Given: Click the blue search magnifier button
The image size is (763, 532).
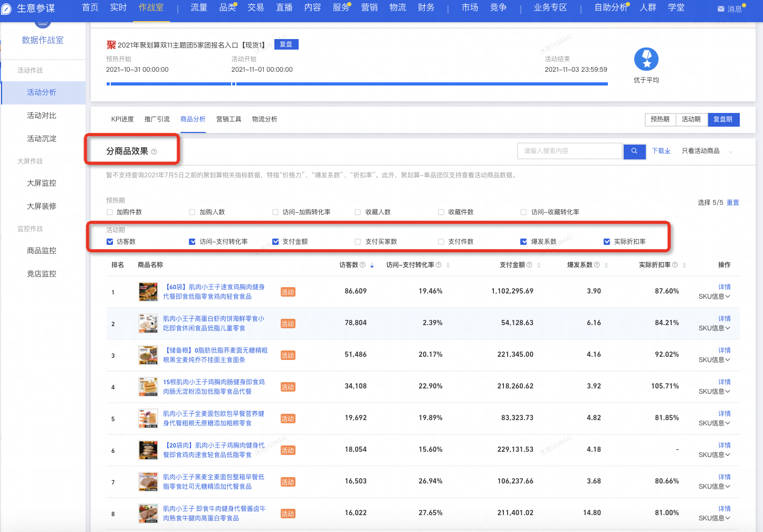Looking at the screenshot, I should 634,151.
